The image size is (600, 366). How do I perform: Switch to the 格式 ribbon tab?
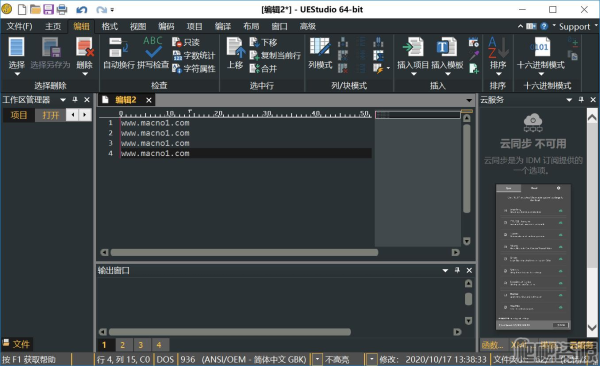tap(109, 26)
